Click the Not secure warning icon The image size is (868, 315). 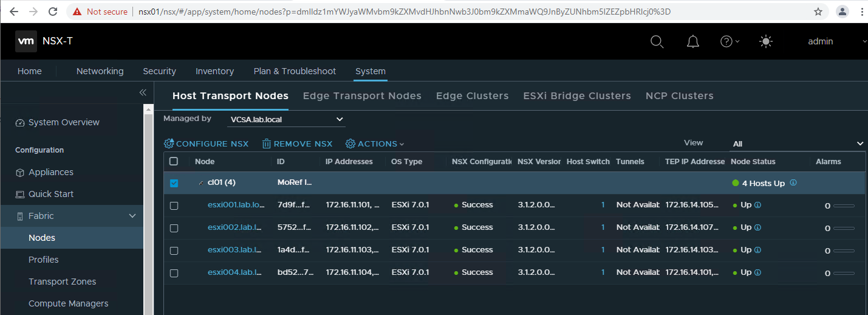click(77, 12)
